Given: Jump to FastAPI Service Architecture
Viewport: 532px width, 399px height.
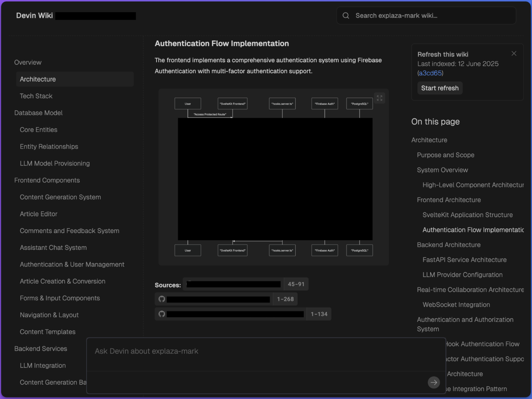Looking at the screenshot, I should click(464, 260).
